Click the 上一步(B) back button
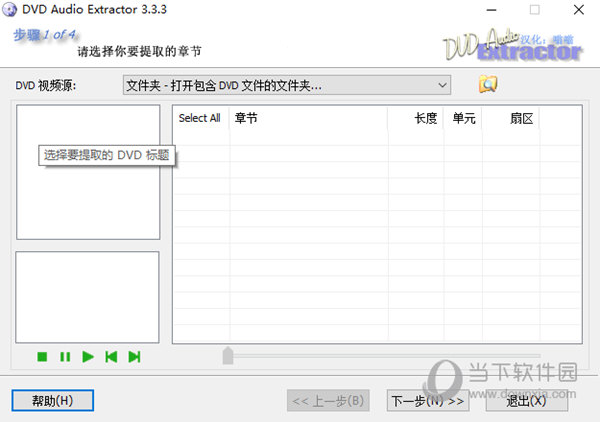 (328, 401)
